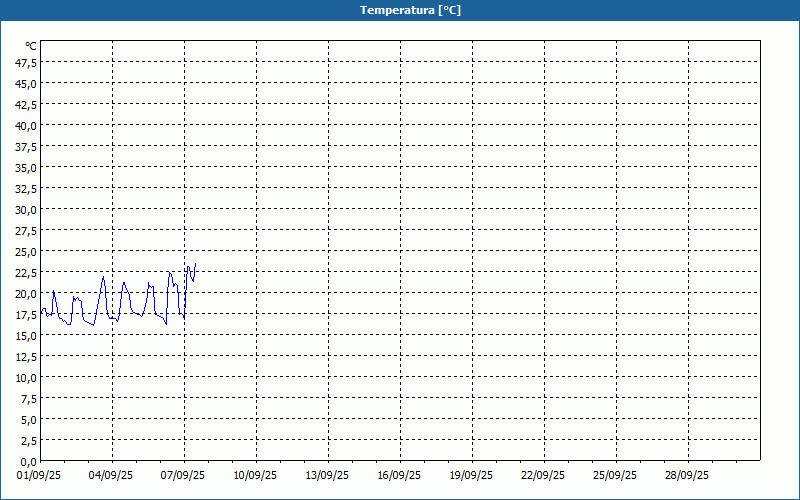Select the 40,0 y-axis label
The image size is (800, 500).
click(27, 126)
